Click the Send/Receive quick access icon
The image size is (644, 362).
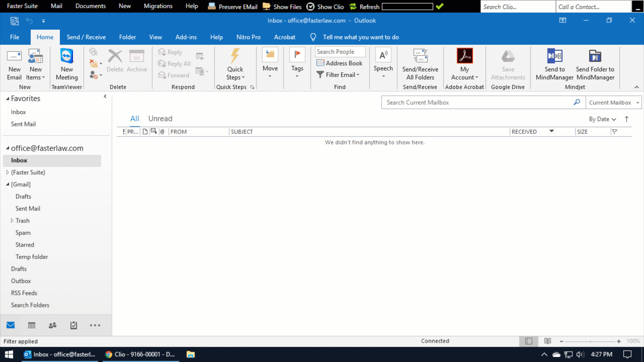coord(14,21)
